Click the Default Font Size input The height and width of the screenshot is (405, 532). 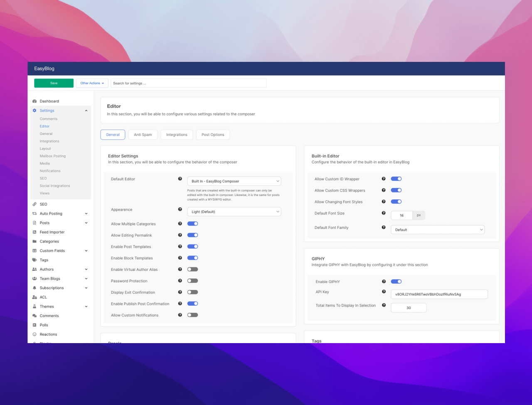click(x=401, y=216)
